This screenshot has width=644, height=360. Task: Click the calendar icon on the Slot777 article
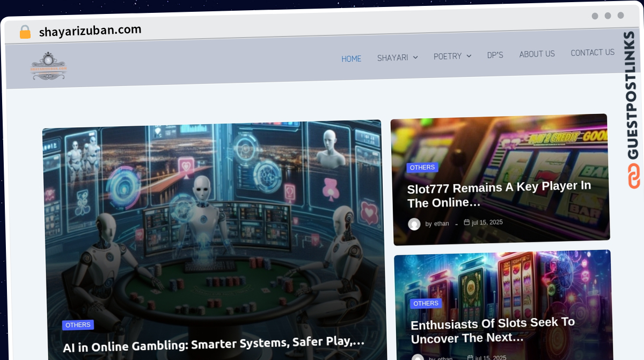[466, 222]
